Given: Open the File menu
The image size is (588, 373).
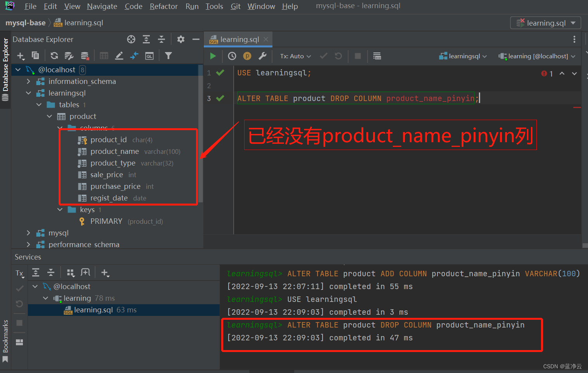Looking at the screenshot, I should pyautogui.click(x=30, y=6).
